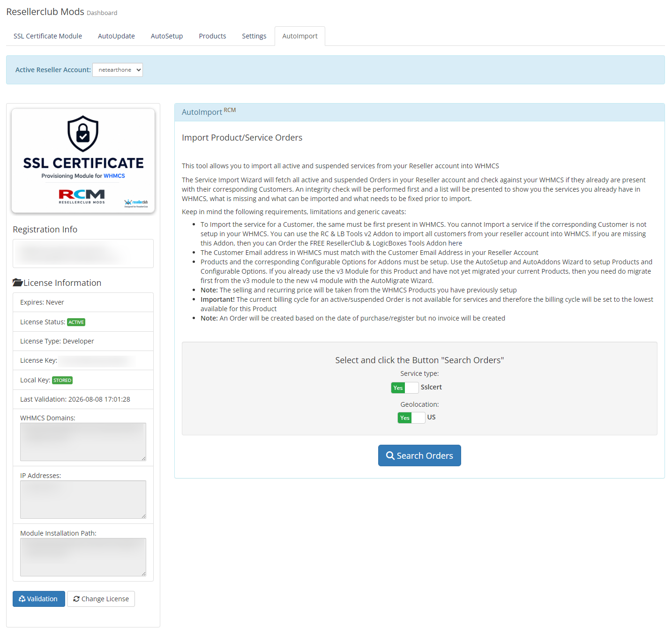The width and height of the screenshot is (672, 642).
Task: Click the 'Service type:' label
Action: coord(419,373)
